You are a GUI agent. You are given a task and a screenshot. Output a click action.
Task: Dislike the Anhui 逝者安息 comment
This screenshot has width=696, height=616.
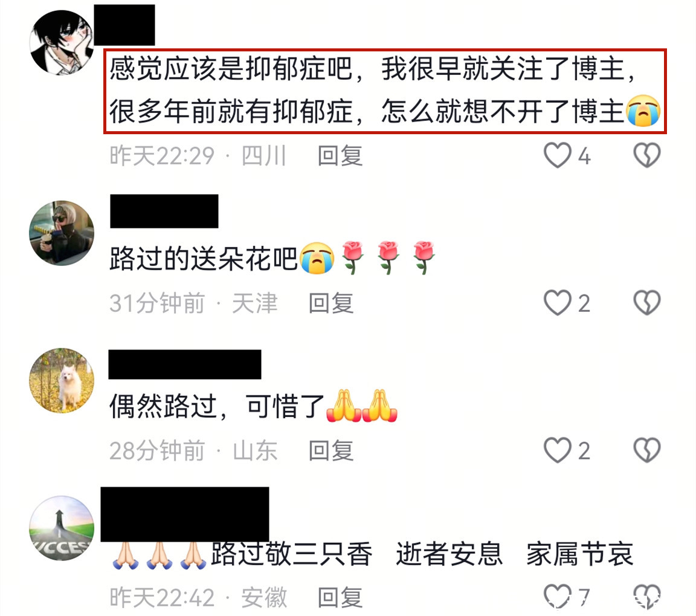tap(646, 597)
